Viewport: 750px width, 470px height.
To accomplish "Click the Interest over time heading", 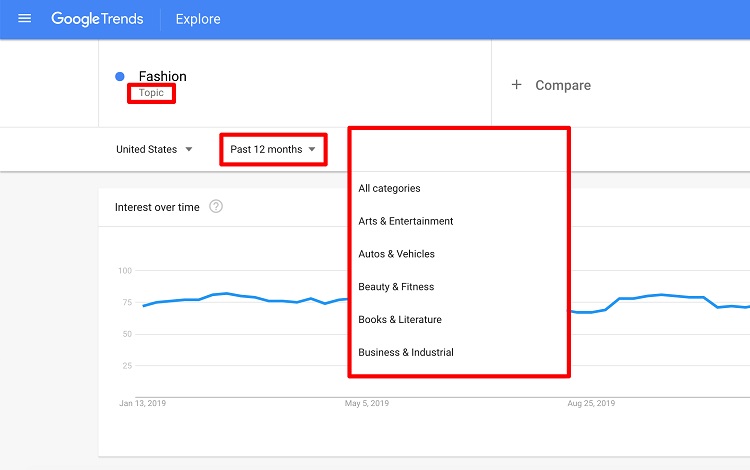I will (157, 207).
